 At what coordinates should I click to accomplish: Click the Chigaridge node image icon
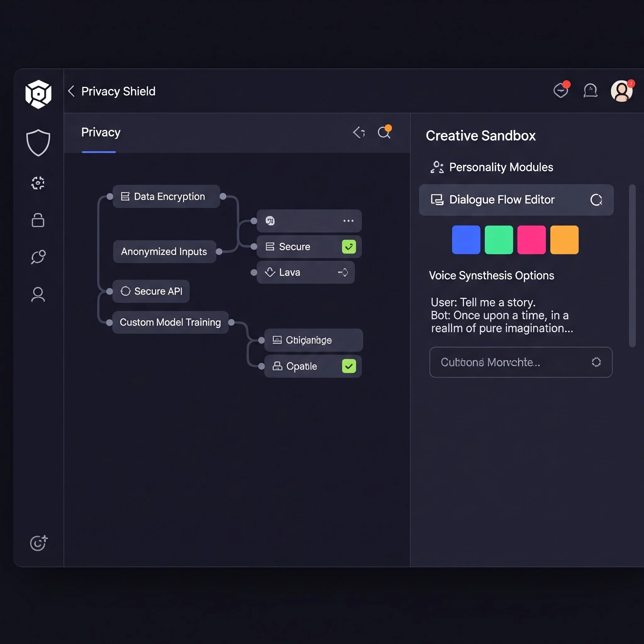(277, 340)
